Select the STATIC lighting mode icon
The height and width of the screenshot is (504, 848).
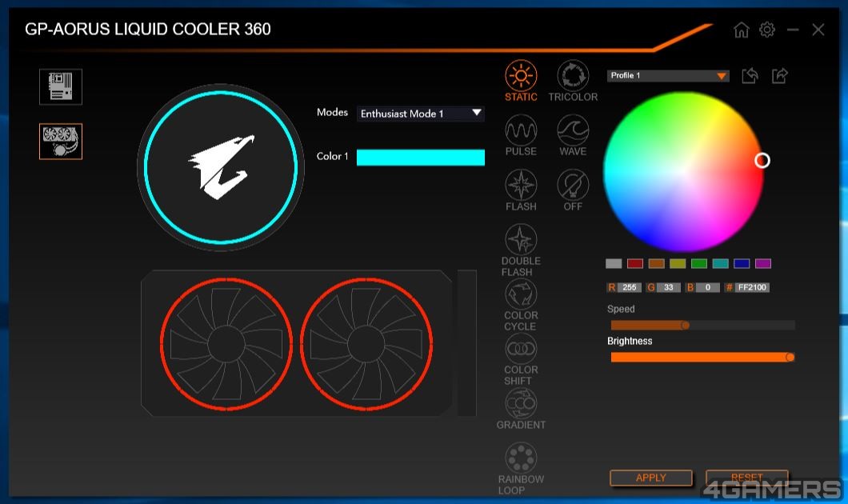521,76
